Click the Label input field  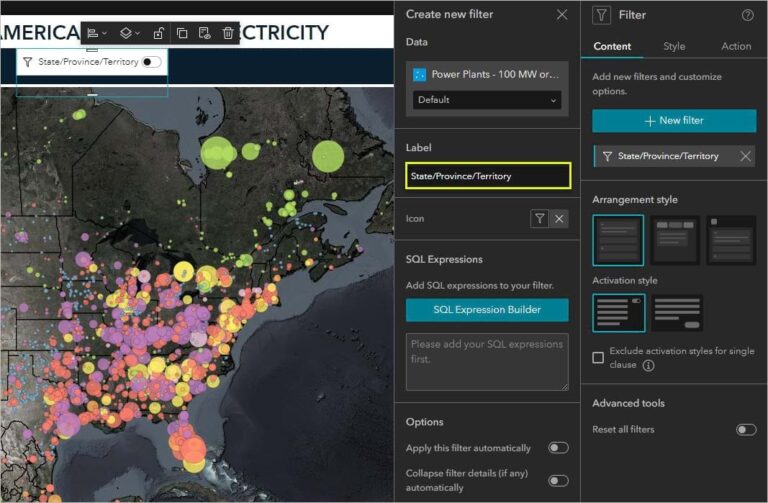pos(488,176)
